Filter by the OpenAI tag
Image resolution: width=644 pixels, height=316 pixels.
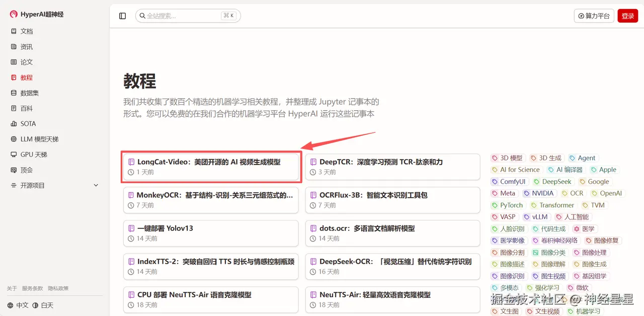coord(607,193)
